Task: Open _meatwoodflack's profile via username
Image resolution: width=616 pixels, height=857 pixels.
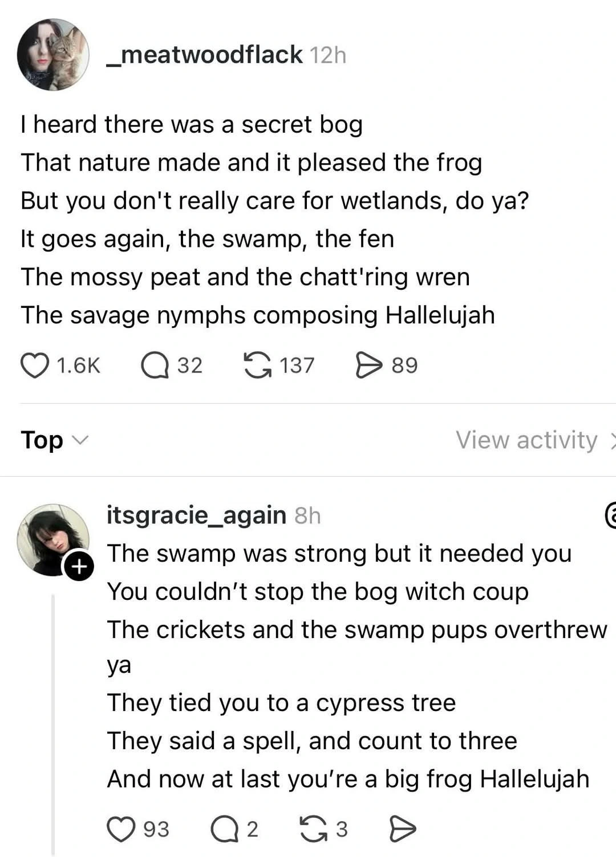Action: pyautogui.click(x=204, y=55)
